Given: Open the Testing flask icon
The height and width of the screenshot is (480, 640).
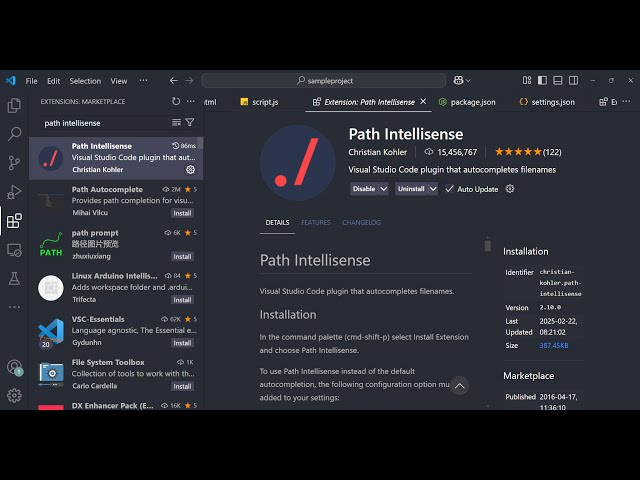Looking at the screenshot, I should coord(14,278).
